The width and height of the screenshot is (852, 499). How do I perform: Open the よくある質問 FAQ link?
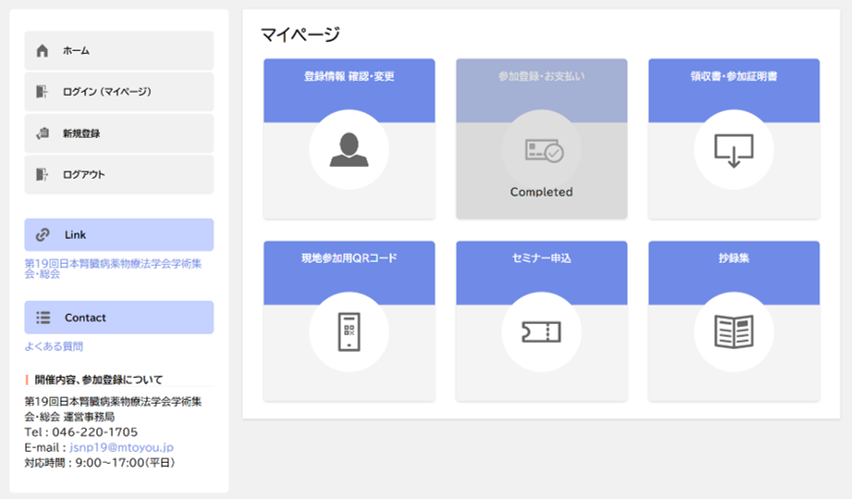click(x=54, y=346)
